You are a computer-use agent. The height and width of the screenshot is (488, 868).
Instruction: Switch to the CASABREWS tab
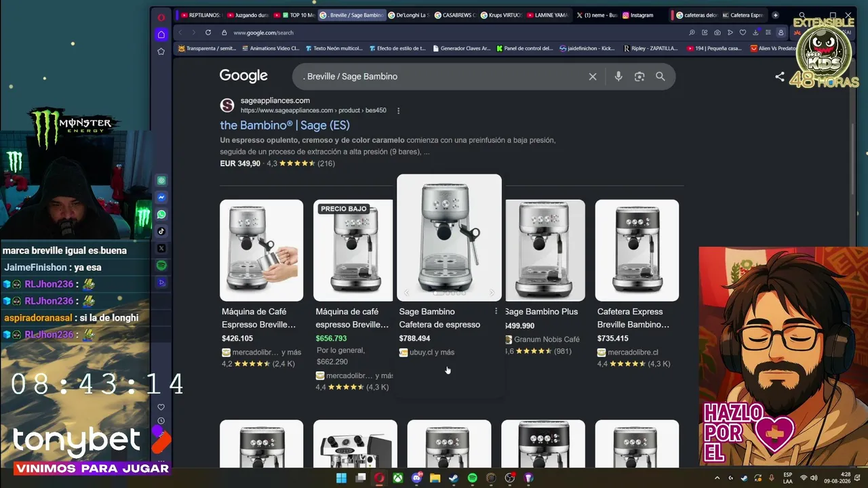coord(455,15)
